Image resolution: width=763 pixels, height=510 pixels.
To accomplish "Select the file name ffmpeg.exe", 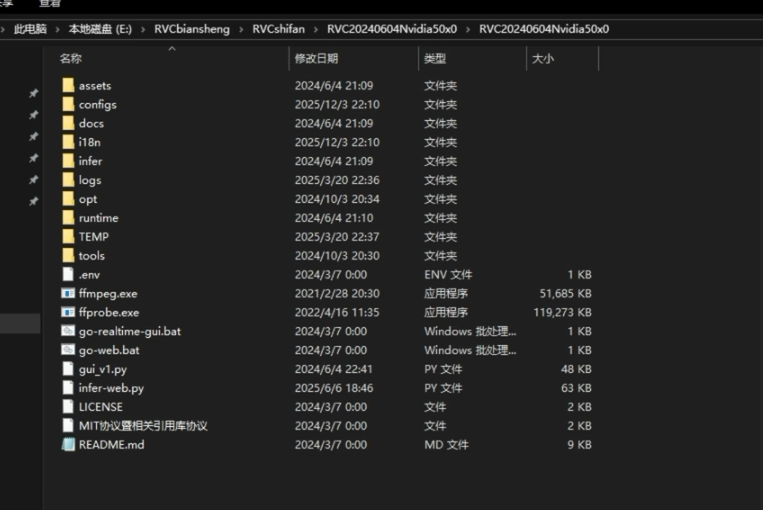I will click(x=108, y=293).
